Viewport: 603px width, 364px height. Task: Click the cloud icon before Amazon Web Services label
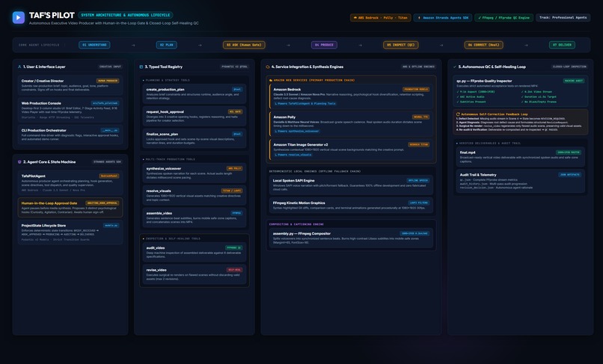coord(271,80)
